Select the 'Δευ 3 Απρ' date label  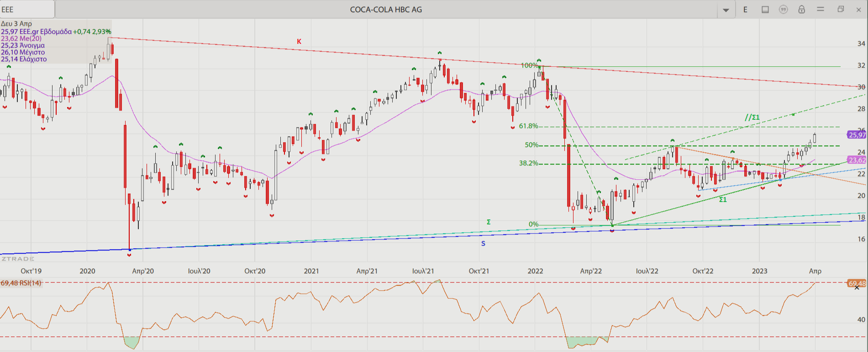pyautogui.click(x=16, y=24)
